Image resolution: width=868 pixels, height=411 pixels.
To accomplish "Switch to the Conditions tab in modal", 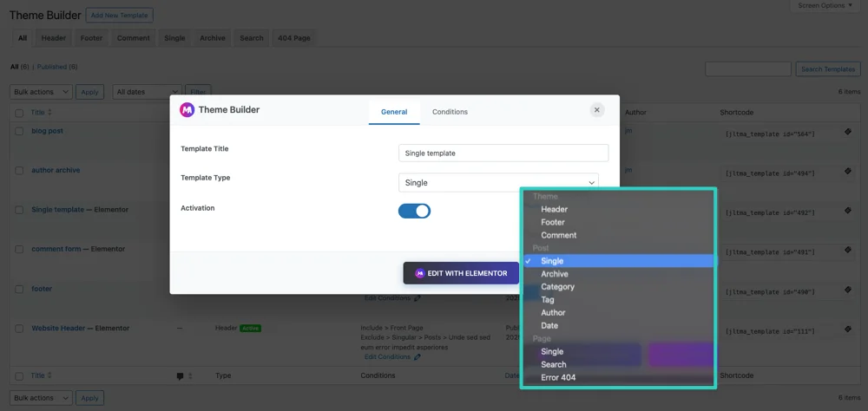I will pyautogui.click(x=450, y=112).
